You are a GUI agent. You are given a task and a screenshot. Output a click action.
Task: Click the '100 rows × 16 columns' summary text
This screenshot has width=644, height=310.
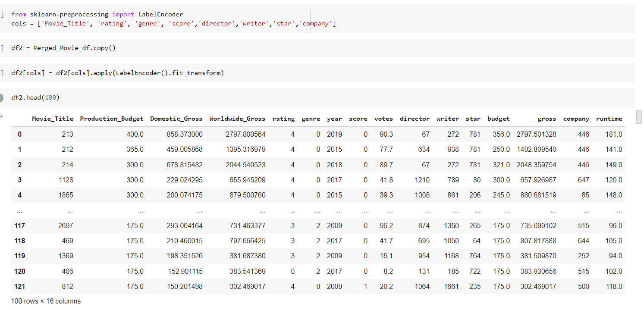click(x=46, y=301)
